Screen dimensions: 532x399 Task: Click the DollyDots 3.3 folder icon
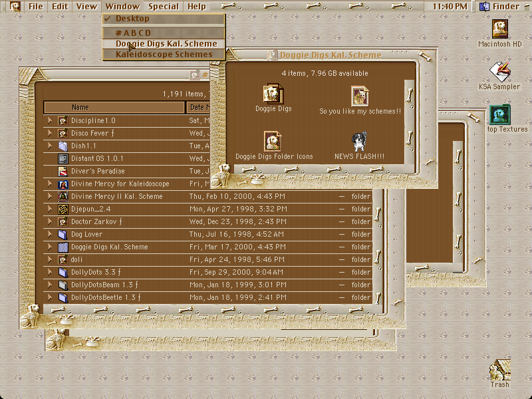click(x=63, y=272)
